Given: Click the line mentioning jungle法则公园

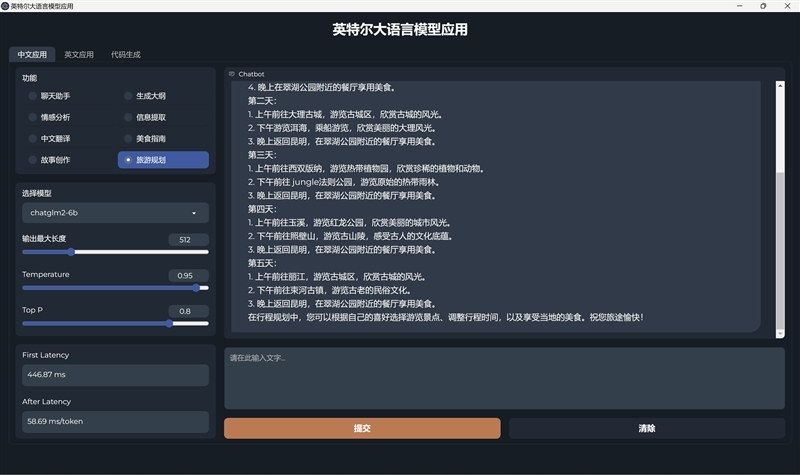Looking at the screenshot, I should coord(344,182).
